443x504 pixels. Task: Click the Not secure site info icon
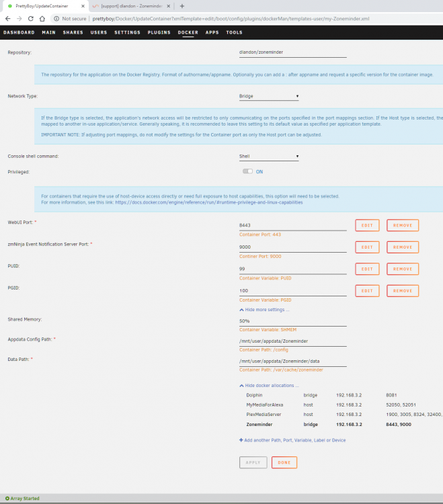pos(56,19)
